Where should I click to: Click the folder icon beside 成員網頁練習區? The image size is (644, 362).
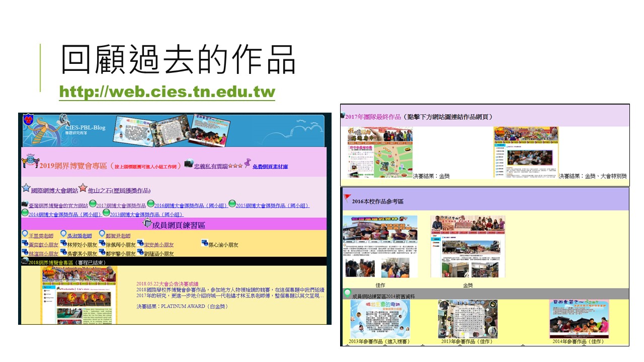click(x=147, y=223)
